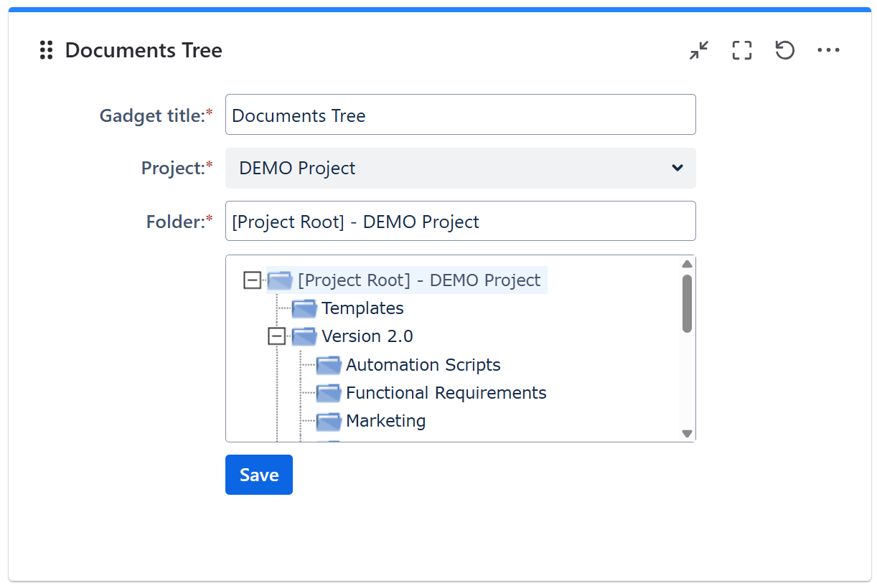Select the Version 2.0 folder label
The image size is (877, 588).
[x=367, y=336]
